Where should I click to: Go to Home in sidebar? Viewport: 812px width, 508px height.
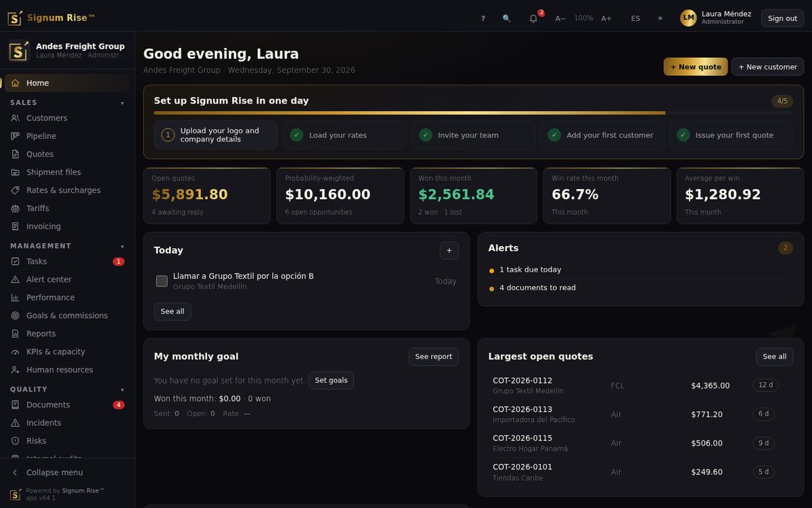tap(67, 83)
